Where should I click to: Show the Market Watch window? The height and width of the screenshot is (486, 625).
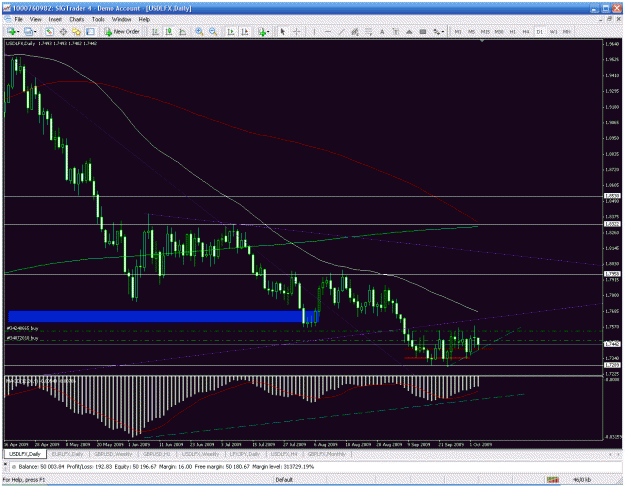coord(49,31)
